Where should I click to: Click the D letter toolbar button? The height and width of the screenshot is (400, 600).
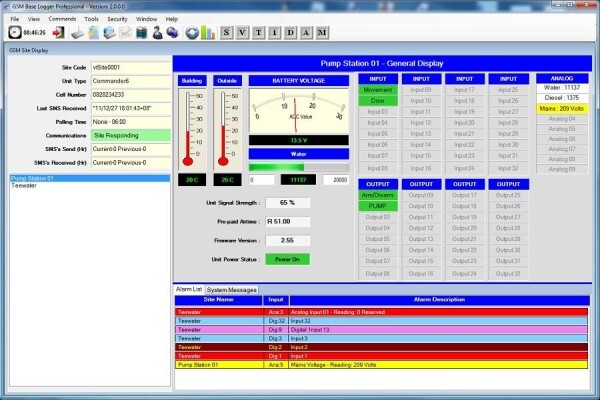coord(290,33)
